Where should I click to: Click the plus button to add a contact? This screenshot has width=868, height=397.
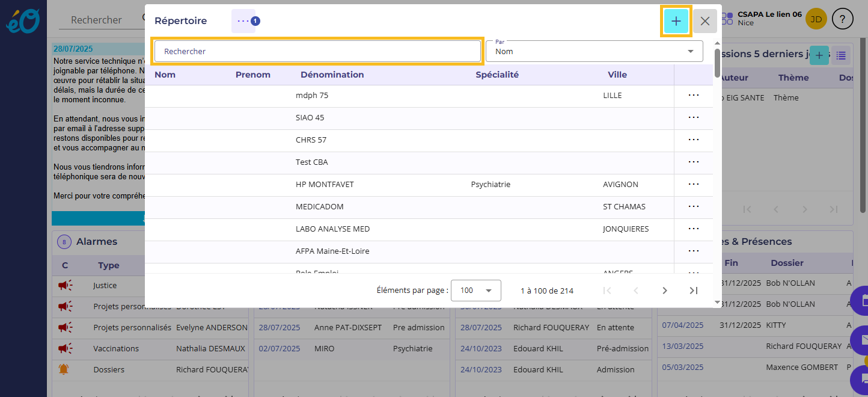click(676, 21)
